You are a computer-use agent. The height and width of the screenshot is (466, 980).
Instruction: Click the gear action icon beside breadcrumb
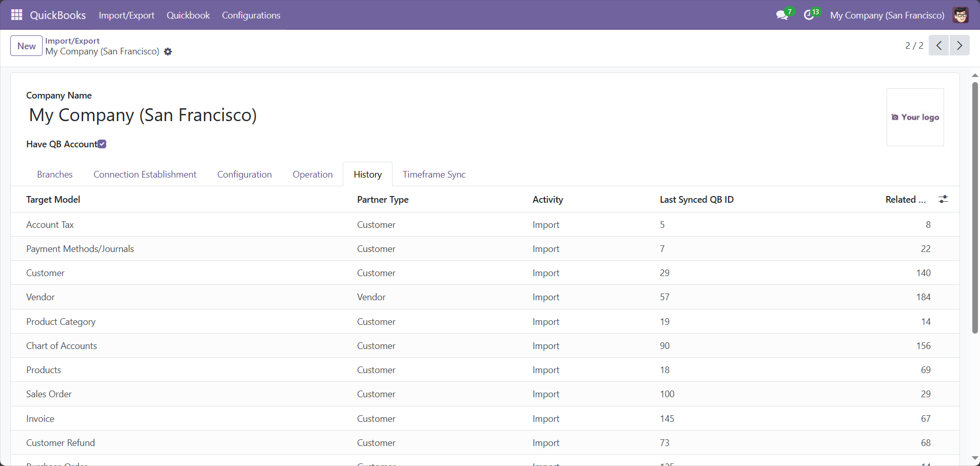[167, 51]
